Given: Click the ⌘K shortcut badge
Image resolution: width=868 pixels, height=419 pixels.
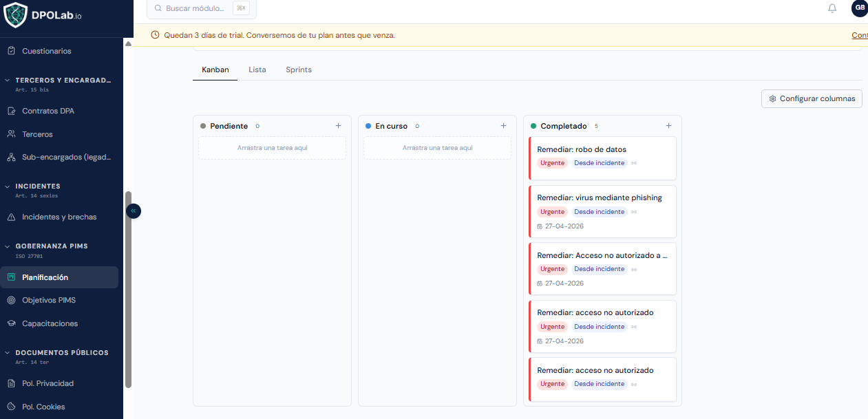Looking at the screenshot, I should point(241,8).
